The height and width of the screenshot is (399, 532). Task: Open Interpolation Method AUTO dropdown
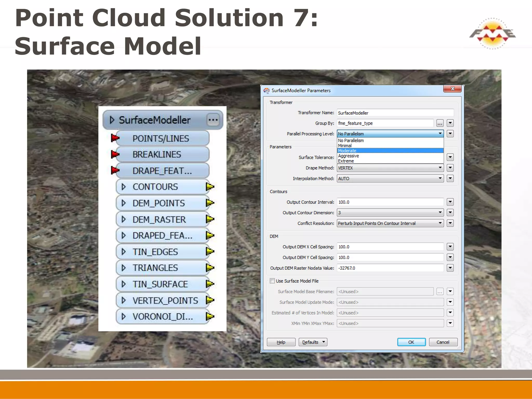pos(390,178)
